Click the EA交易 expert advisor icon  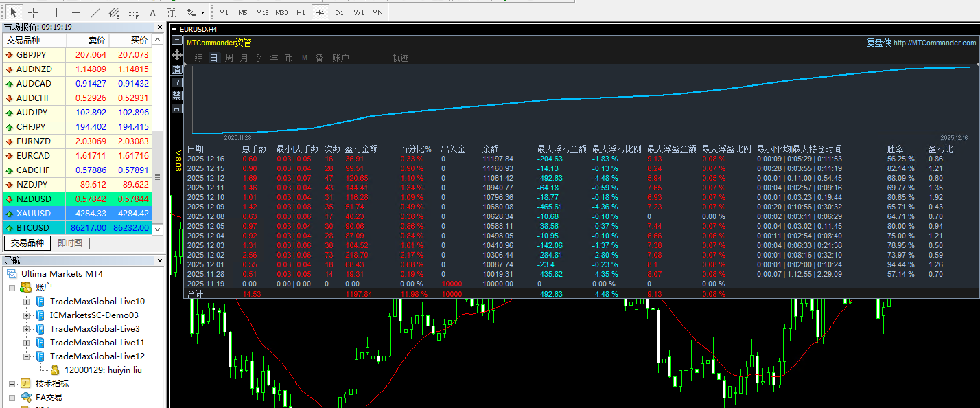click(26, 397)
